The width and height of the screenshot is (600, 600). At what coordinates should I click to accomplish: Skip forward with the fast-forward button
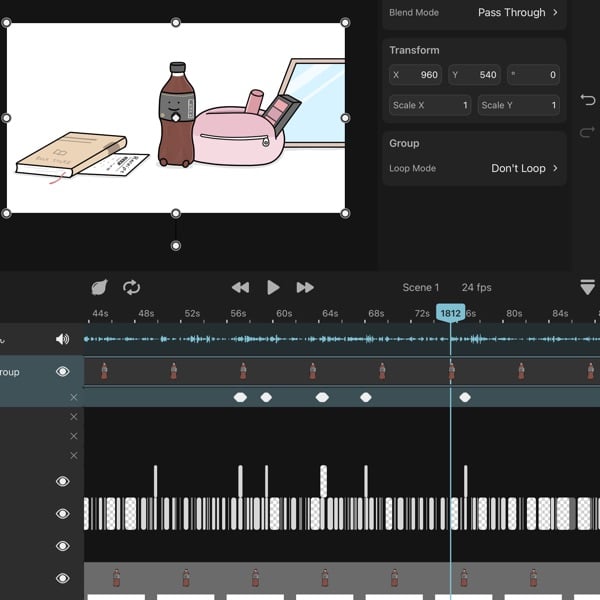pos(305,287)
